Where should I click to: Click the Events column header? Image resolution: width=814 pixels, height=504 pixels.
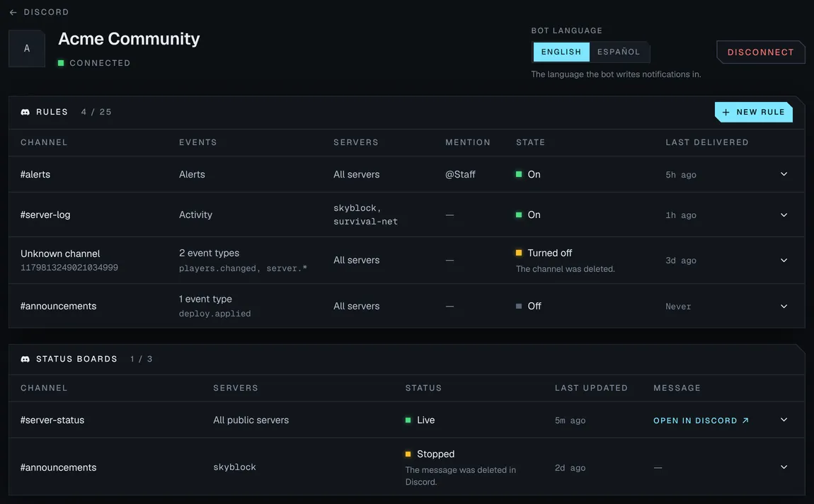coord(197,142)
